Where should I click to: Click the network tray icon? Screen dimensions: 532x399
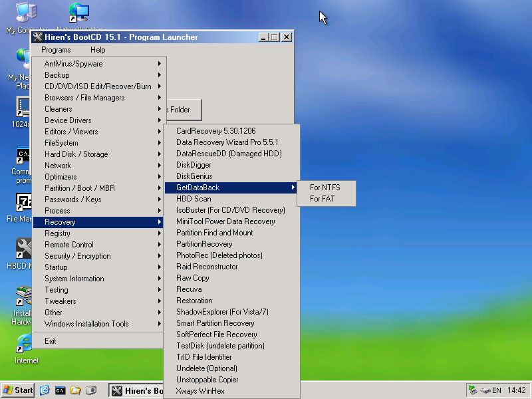tap(473, 390)
